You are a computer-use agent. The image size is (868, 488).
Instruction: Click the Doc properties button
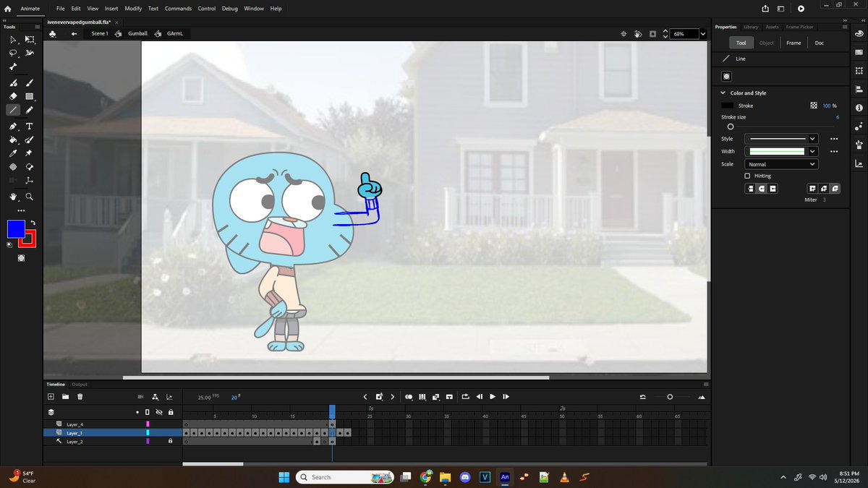coord(820,43)
